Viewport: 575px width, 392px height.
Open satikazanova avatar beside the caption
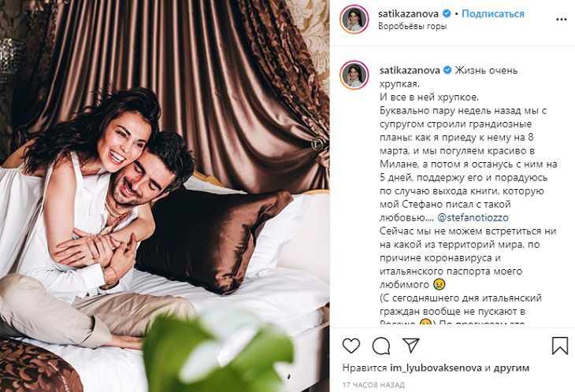354,76
